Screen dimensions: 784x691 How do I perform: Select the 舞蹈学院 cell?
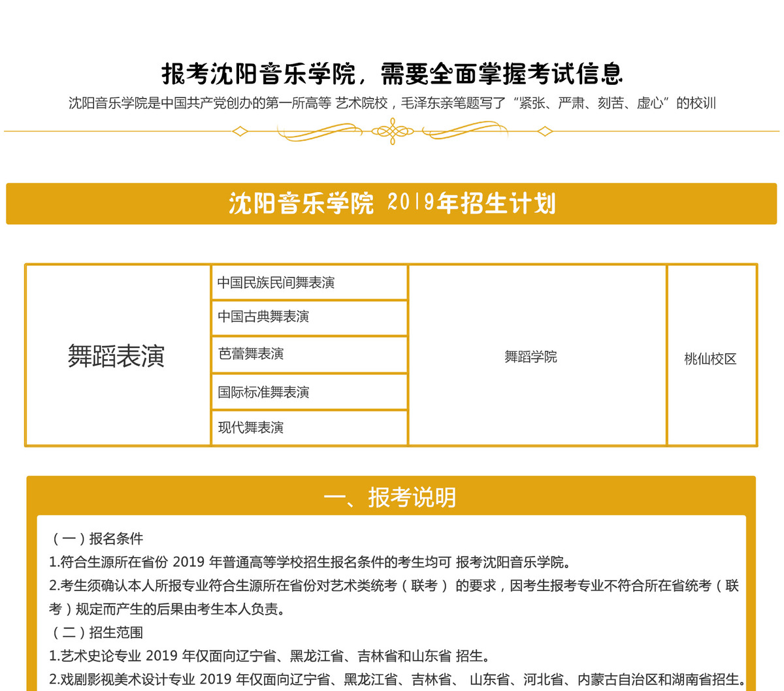point(537,356)
